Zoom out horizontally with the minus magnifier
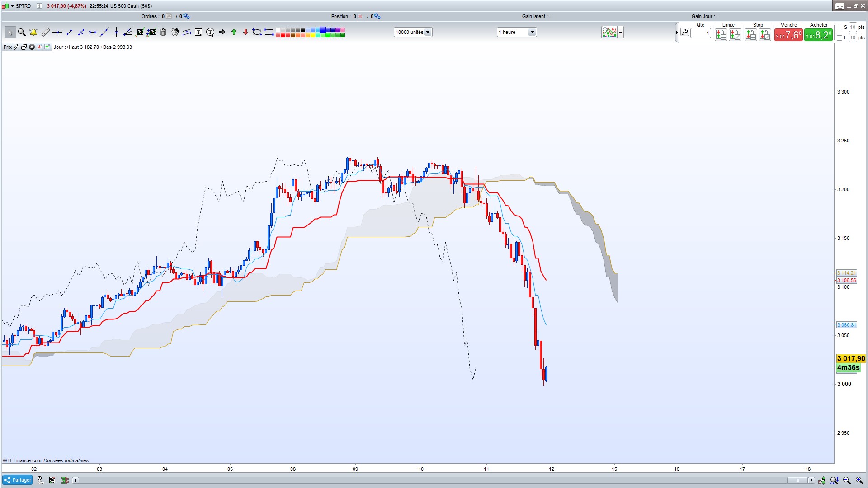 click(x=847, y=480)
